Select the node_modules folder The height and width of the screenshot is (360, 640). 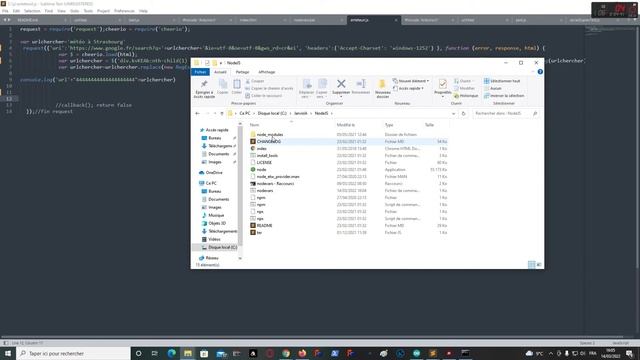click(x=270, y=135)
